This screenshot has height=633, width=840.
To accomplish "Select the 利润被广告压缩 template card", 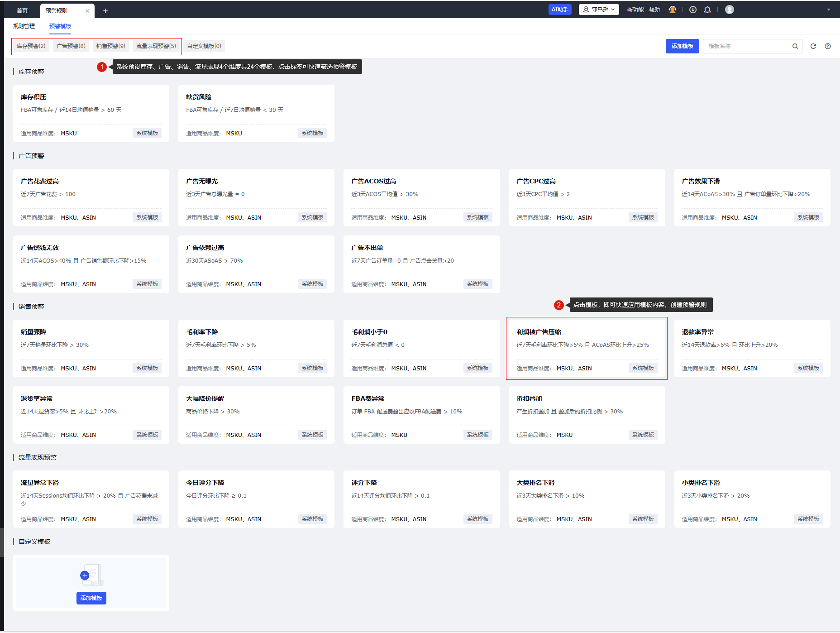I will 587,348.
